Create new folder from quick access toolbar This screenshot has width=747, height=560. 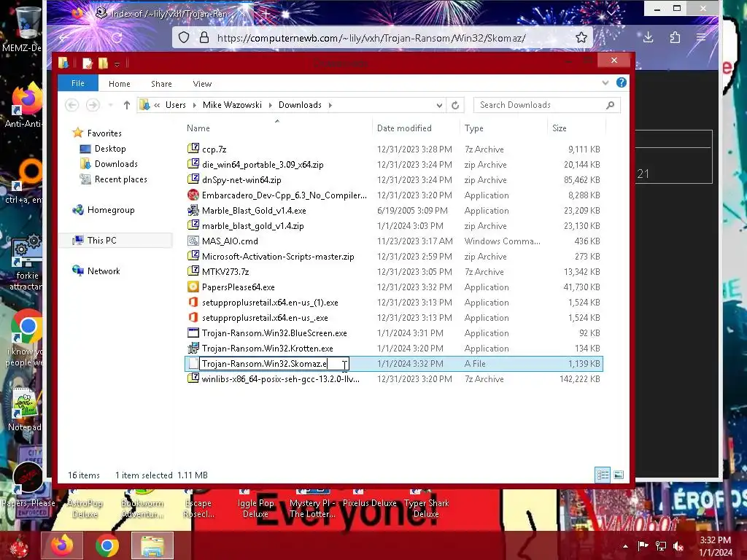point(103,63)
